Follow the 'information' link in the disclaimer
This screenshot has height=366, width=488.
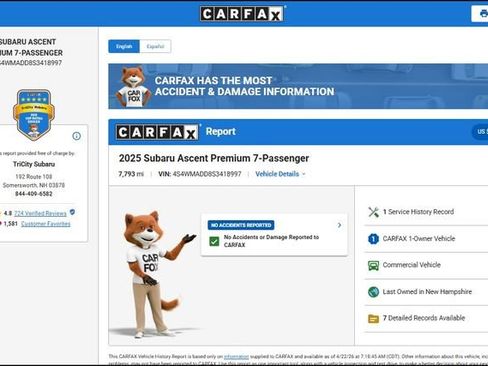pos(236,356)
